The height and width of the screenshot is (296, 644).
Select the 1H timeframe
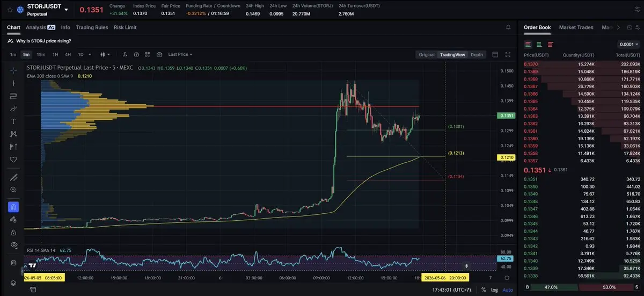(x=55, y=54)
